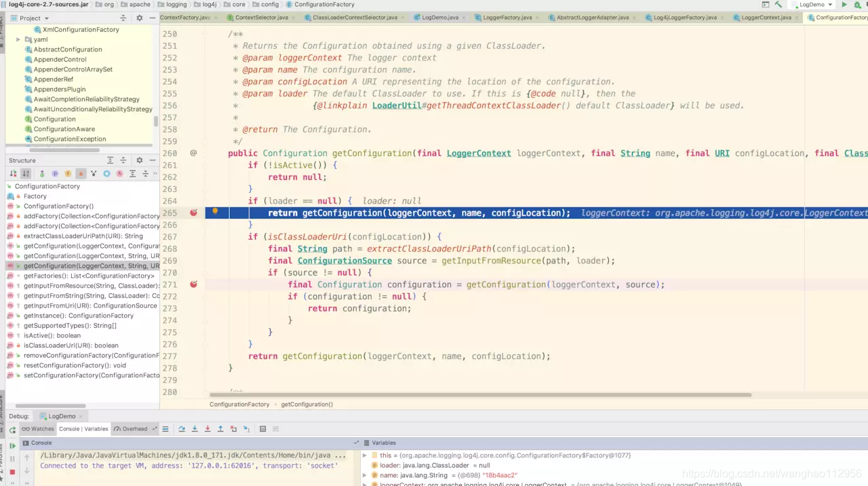Click Drop Frame debugger icon
The image size is (868, 486).
(233, 429)
